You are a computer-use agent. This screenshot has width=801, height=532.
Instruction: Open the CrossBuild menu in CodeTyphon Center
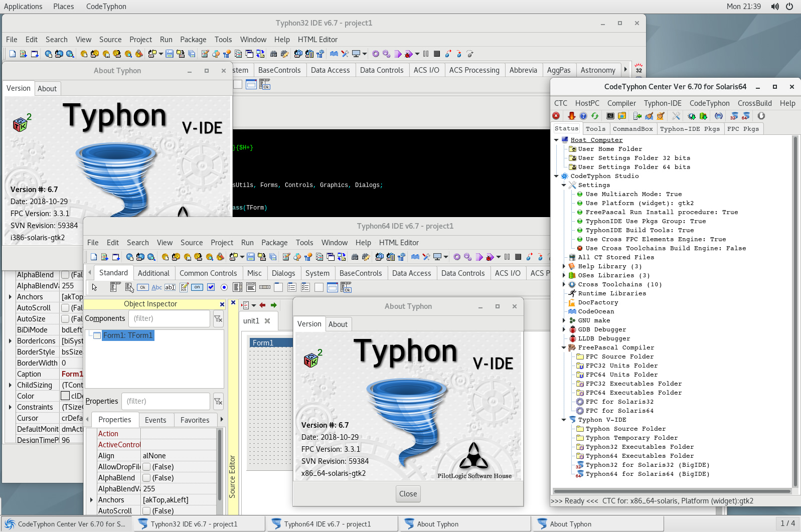[x=754, y=103]
